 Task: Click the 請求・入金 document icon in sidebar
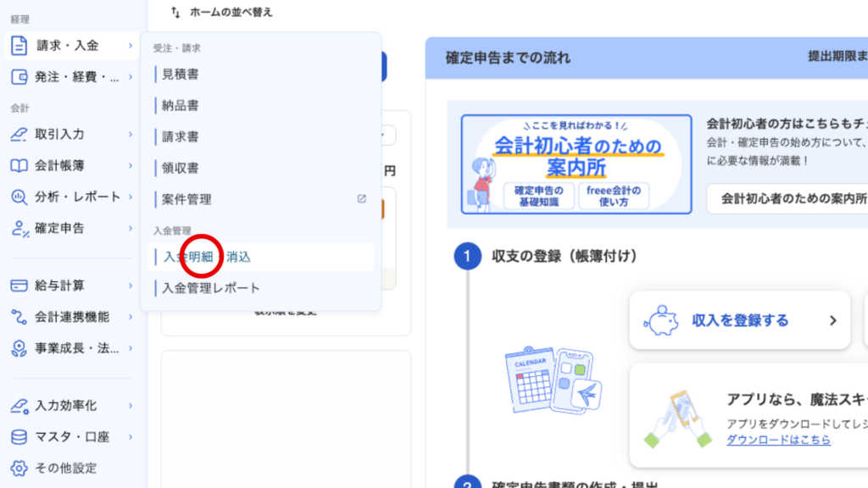(x=19, y=46)
